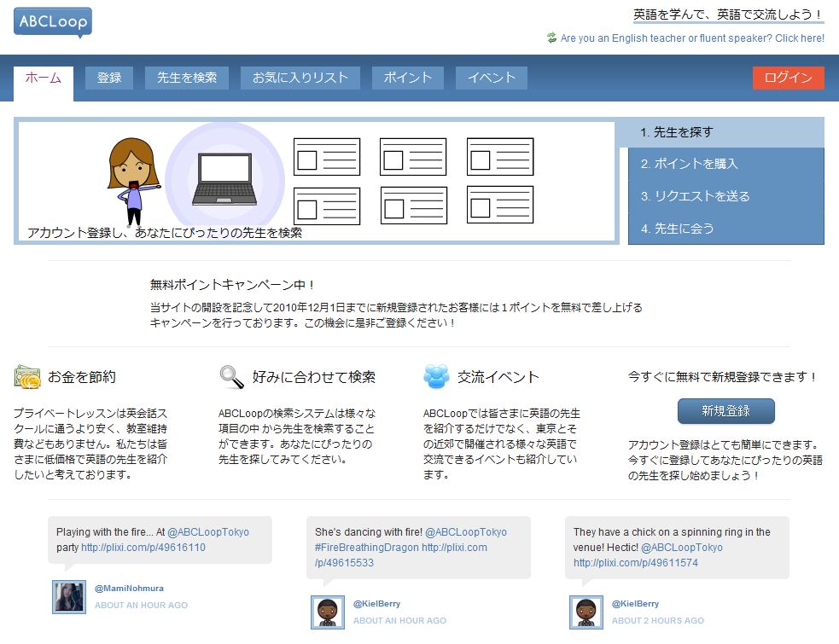Switch to the ポイント tab
Screen dimensions: 839x644
tap(408, 78)
